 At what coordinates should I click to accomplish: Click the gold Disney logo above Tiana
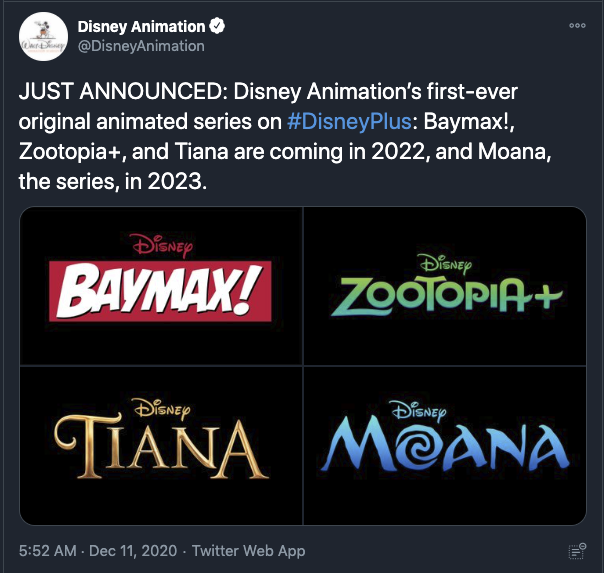click(x=161, y=409)
